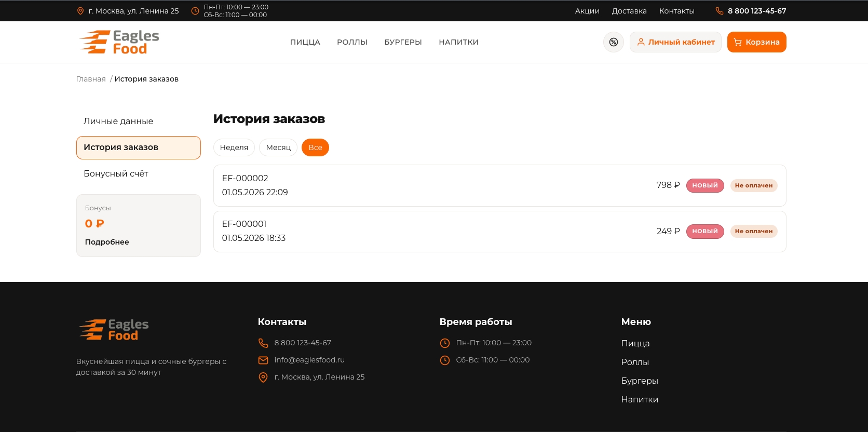Click footer email info@eaglesfood.ru
The height and width of the screenshot is (432, 868).
click(x=309, y=360)
